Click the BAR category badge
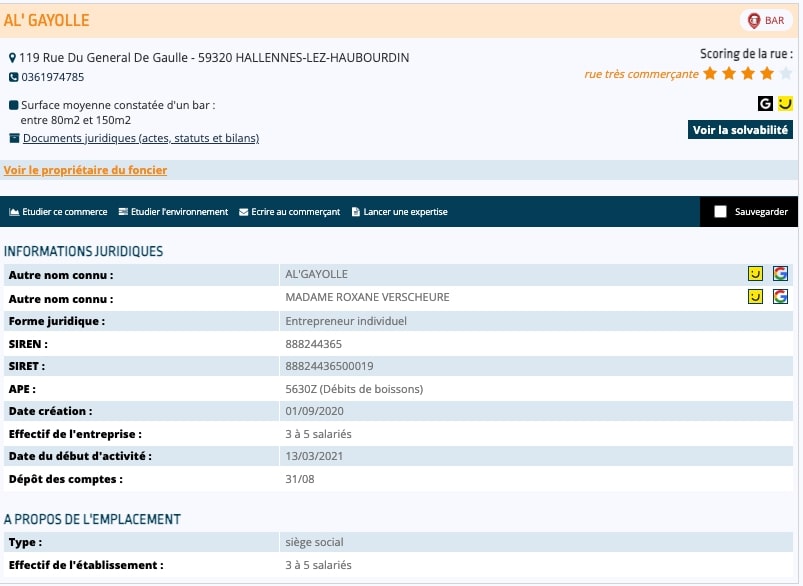Viewport: 803px width, 586px height. click(765, 20)
